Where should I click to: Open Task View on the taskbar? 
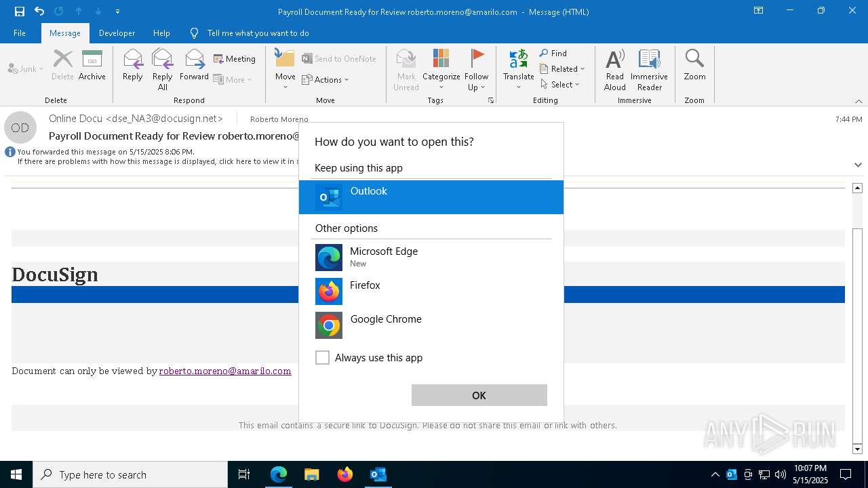[x=244, y=474]
